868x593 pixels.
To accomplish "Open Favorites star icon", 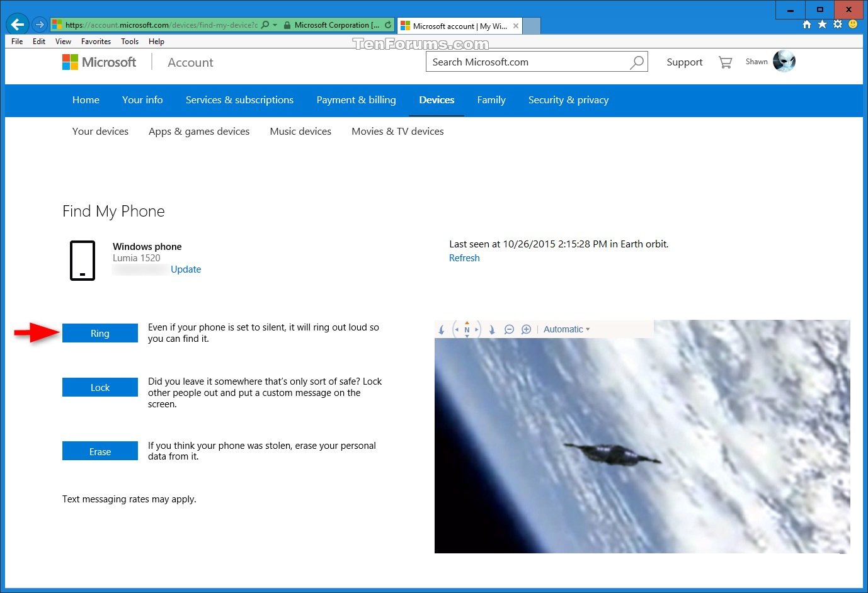I will point(822,25).
